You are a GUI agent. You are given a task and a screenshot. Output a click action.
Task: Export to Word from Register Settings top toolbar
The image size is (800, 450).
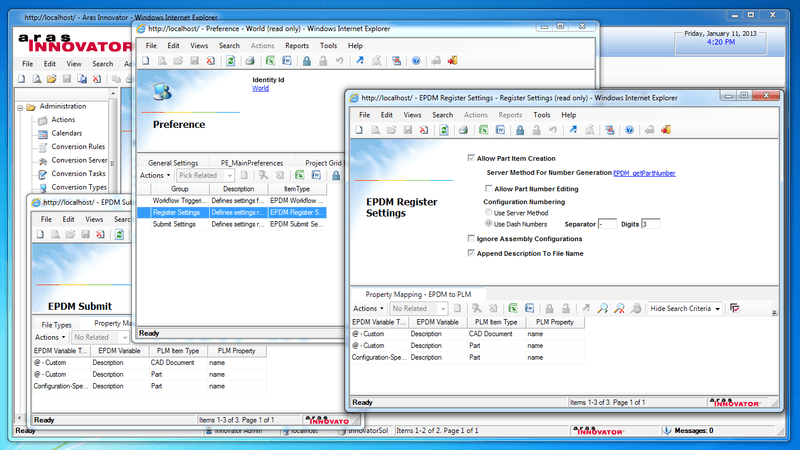click(x=500, y=130)
